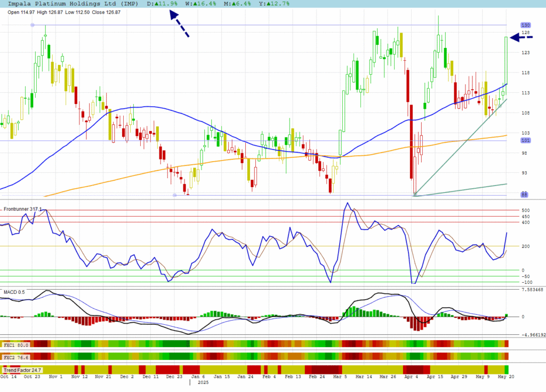Click the Open 114.97 readout
Screen dimensions: 546x392
pyautogui.click(x=21, y=12)
